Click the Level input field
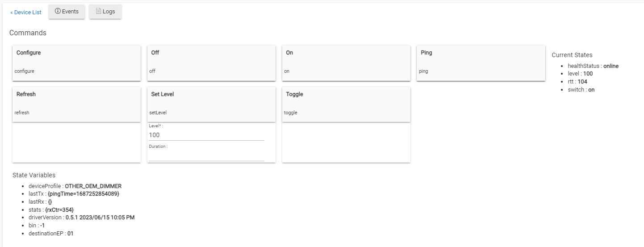644x247 pixels. coord(206,135)
